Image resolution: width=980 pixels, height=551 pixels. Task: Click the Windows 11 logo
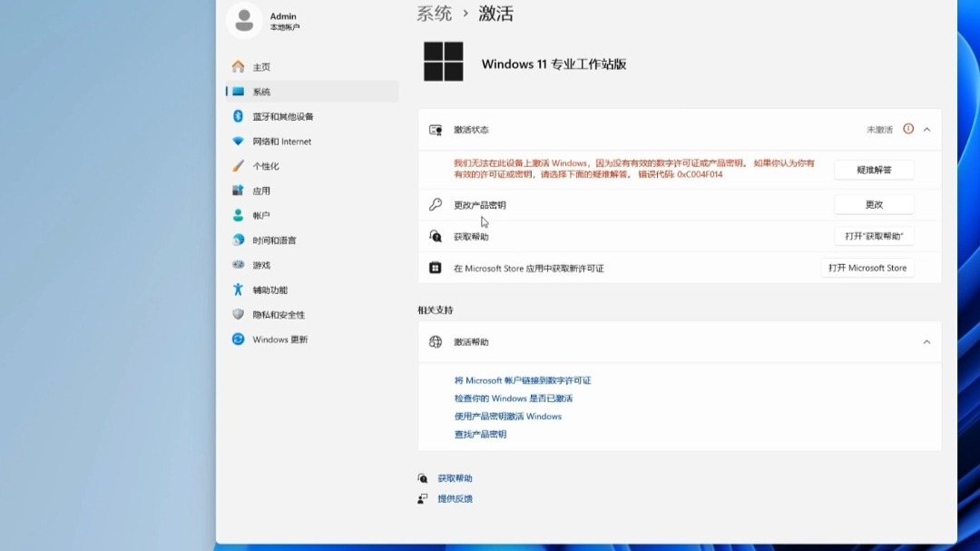tap(443, 62)
